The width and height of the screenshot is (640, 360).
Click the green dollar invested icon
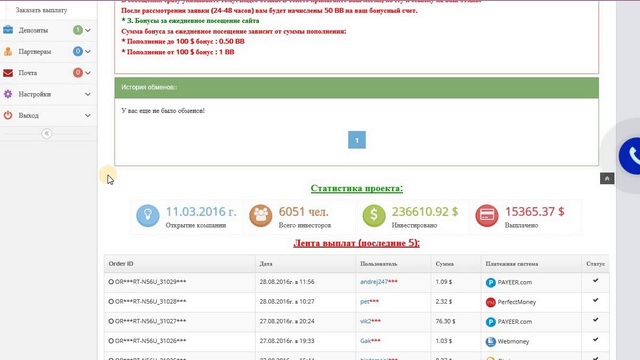374,215
